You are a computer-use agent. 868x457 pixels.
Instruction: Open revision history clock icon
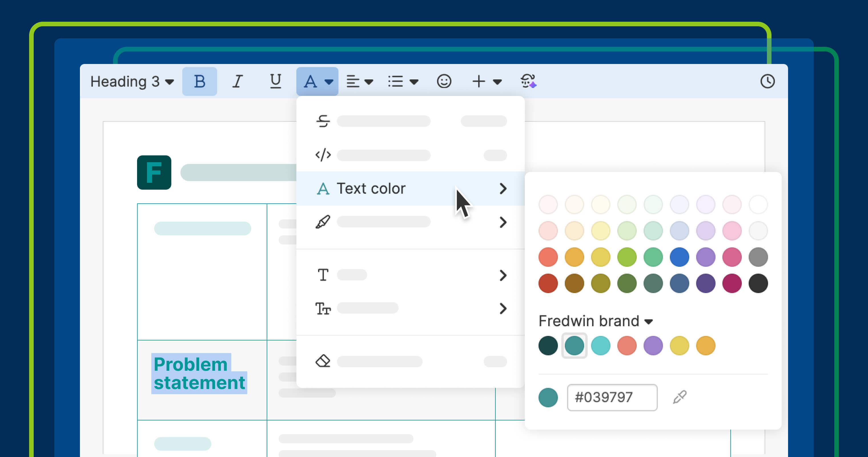767,81
